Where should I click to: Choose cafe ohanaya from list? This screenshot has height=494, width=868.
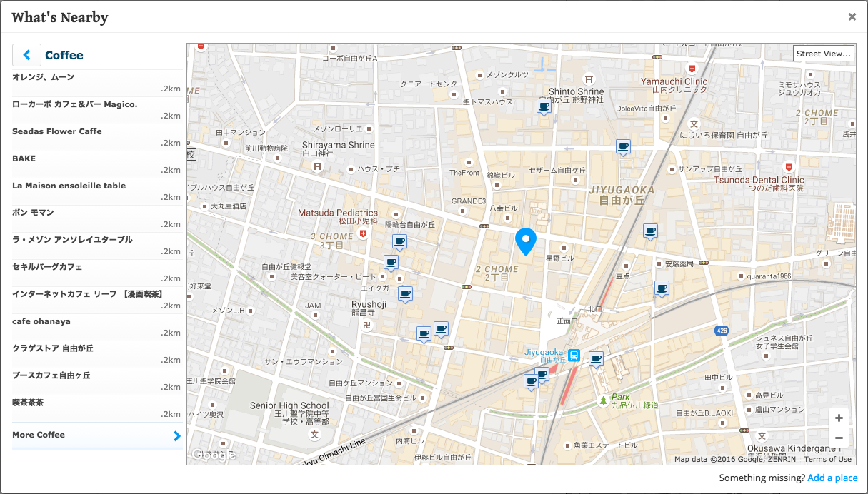[41, 321]
